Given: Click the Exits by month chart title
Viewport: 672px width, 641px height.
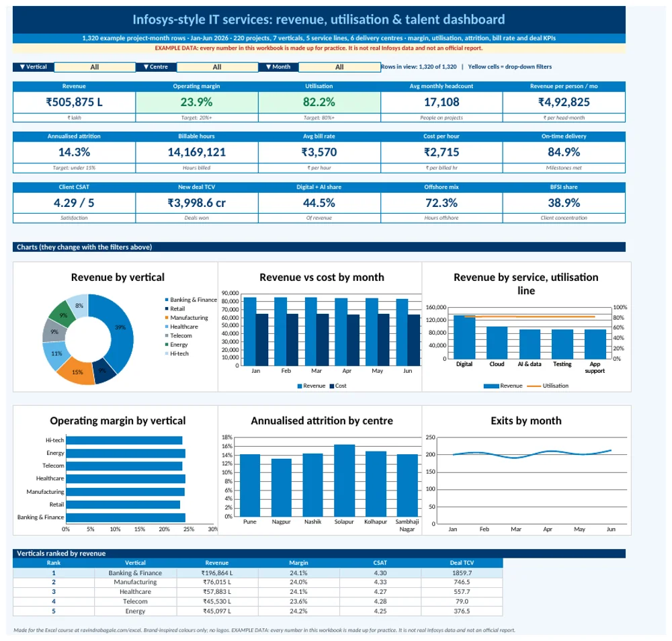Looking at the screenshot, I should 526,421.
